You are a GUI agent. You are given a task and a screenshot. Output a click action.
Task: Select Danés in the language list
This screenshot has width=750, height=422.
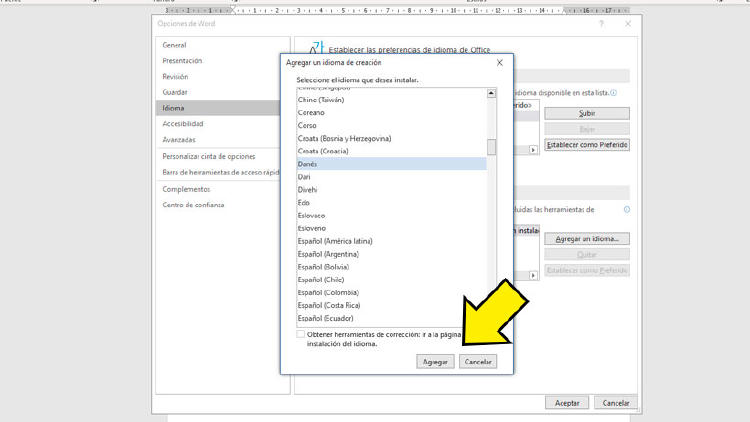pyautogui.click(x=390, y=162)
